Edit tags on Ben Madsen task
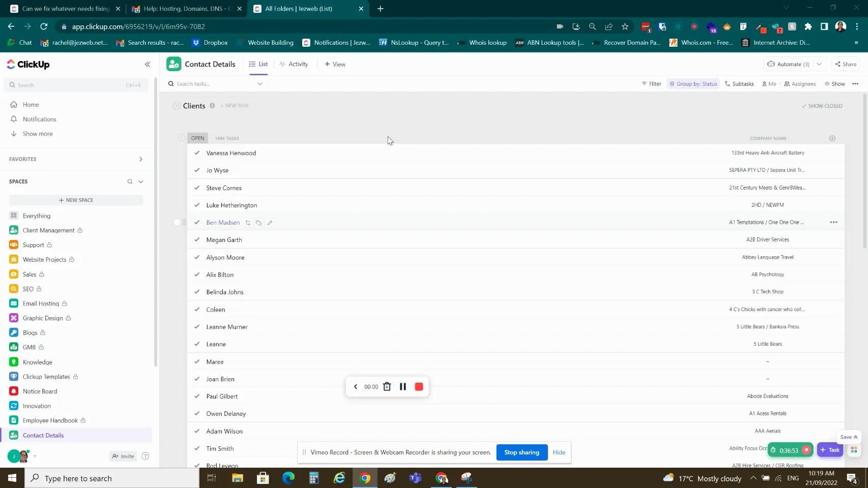Viewport: 868px width, 488px height. (259, 223)
